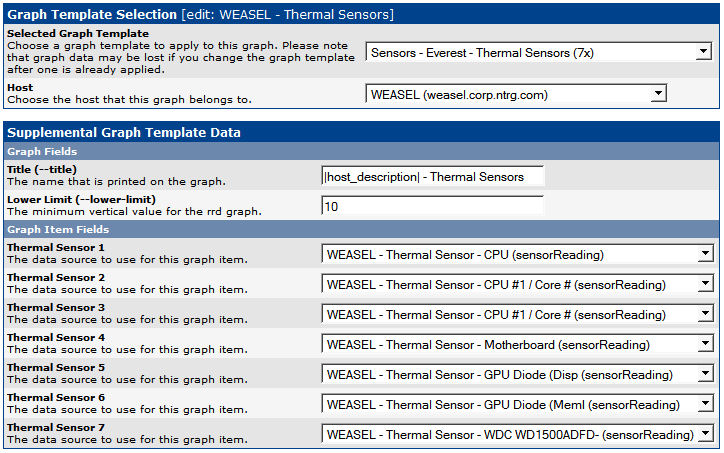The image size is (724, 453).
Task: Click the "Thermal Sensor 1" row label
Action: pos(55,247)
